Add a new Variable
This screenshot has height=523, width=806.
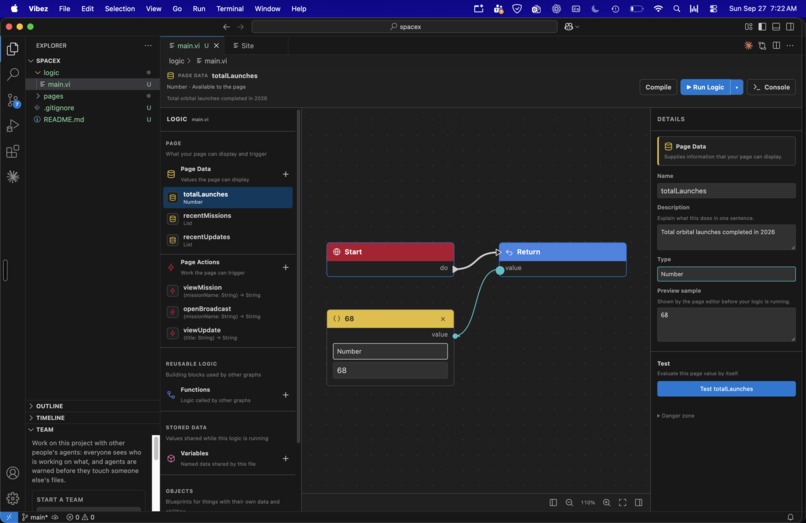pos(285,458)
